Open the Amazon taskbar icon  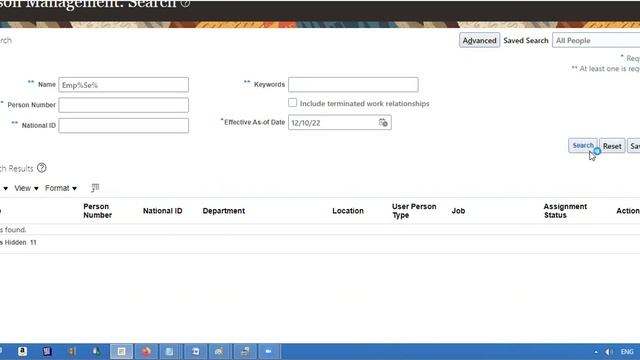click(x=22, y=351)
